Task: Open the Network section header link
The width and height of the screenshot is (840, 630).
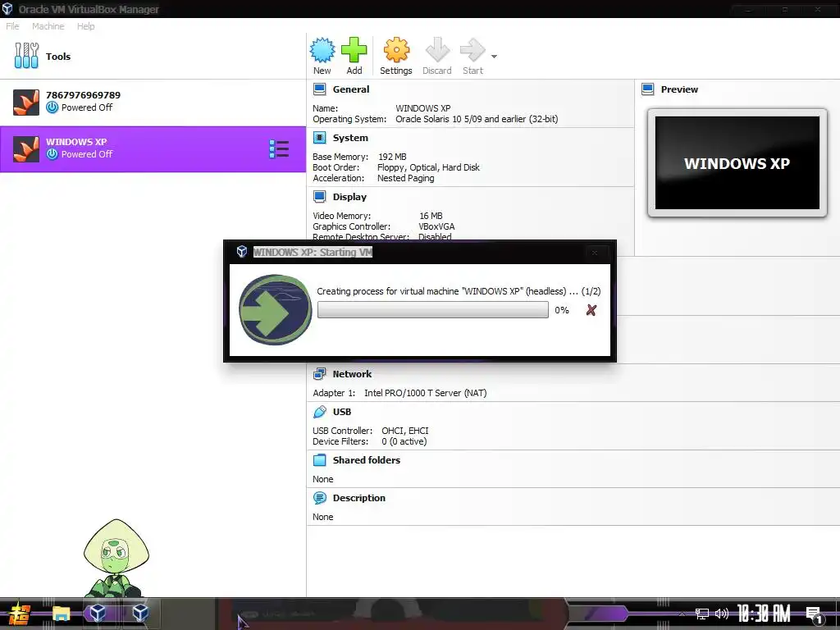Action: pos(352,374)
